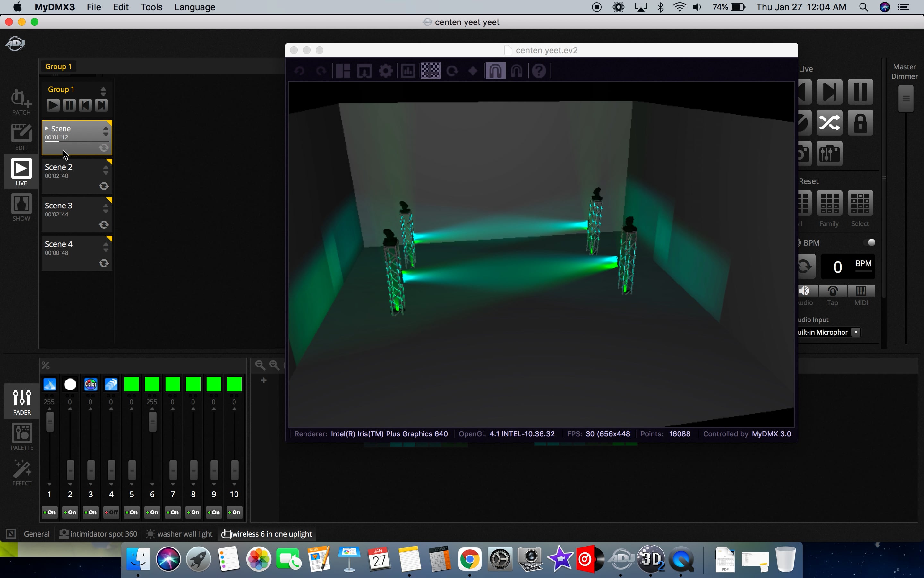The image size is (924, 578).
Task: Click the mixer case icon in Live panel
Action: click(x=829, y=153)
